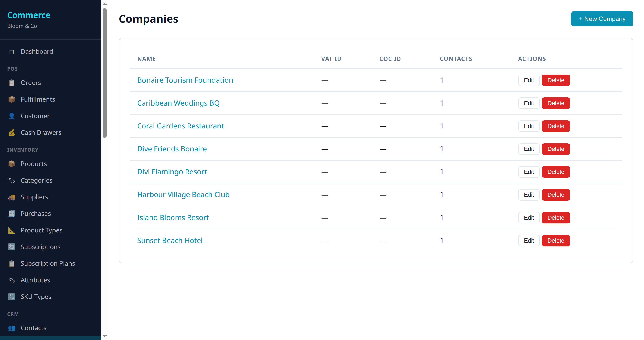The image size is (644, 340).
Task: Open the Bonaire Tourism Foundation company
Action: point(185,80)
